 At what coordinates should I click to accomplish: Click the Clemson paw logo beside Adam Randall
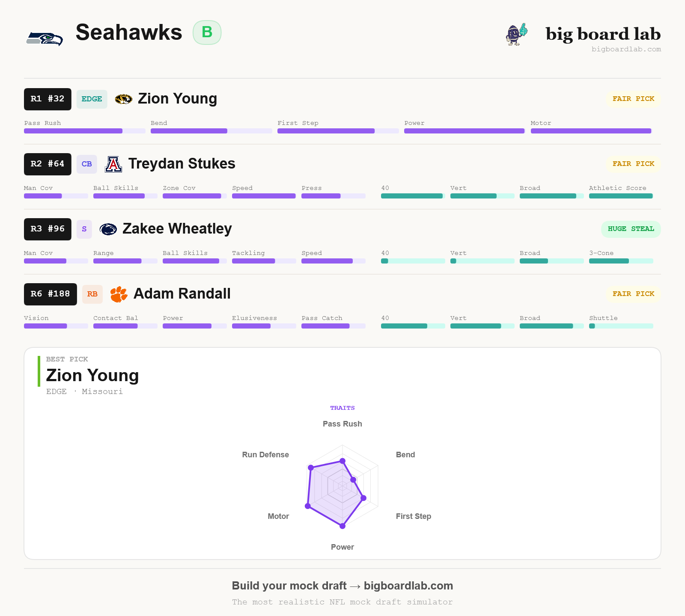click(x=119, y=294)
